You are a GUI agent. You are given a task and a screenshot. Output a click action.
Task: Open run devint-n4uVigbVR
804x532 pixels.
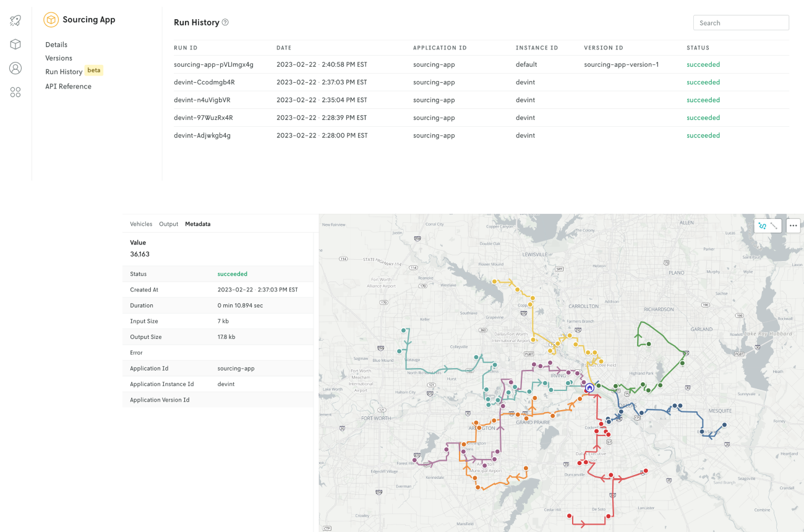point(202,100)
